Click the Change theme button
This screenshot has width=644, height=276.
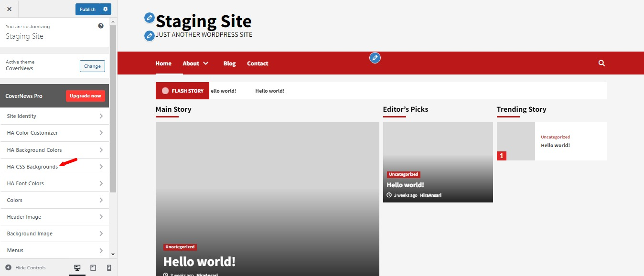(92, 66)
